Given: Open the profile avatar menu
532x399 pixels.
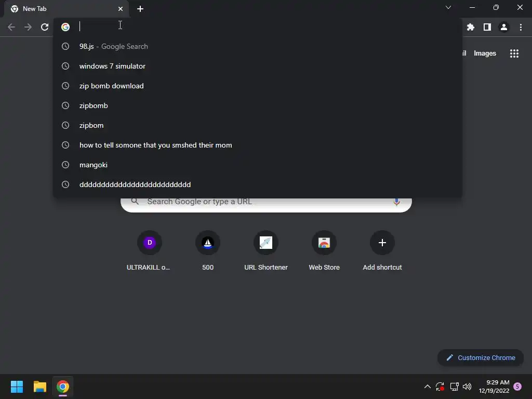Looking at the screenshot, I should coord(504,27).
